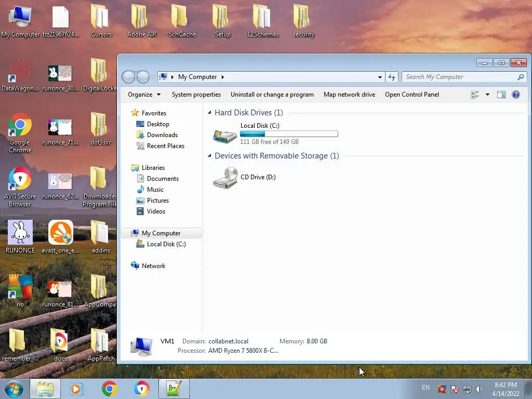
Task: Click the VM1 computer icon in details pane
Action: click(x=141, y=347)
